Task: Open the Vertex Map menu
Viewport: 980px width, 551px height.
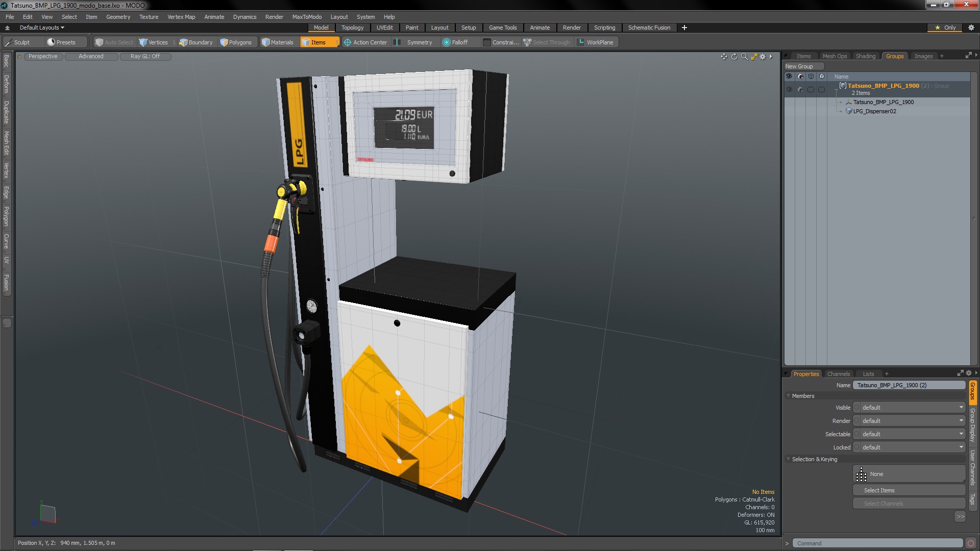Action: 181,17
